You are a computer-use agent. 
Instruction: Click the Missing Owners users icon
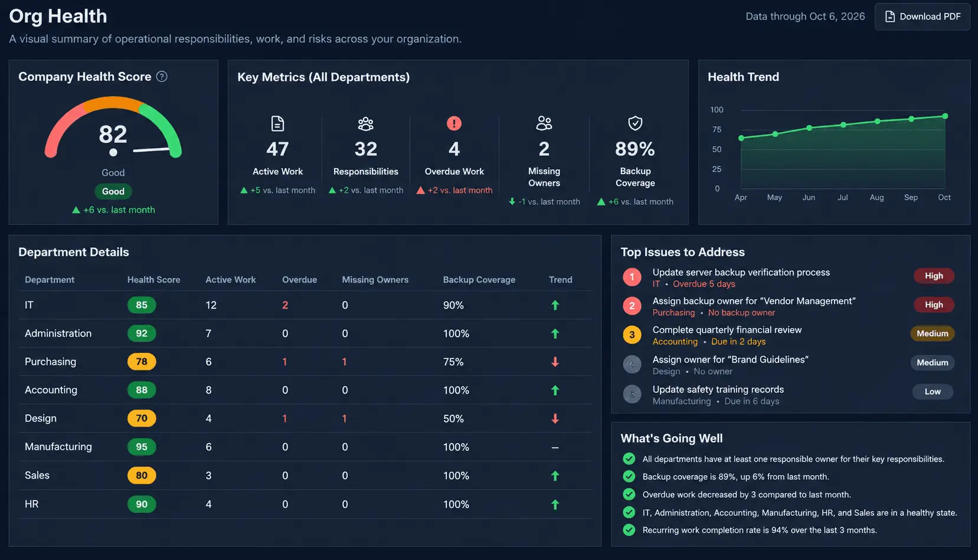coord(544,123)
